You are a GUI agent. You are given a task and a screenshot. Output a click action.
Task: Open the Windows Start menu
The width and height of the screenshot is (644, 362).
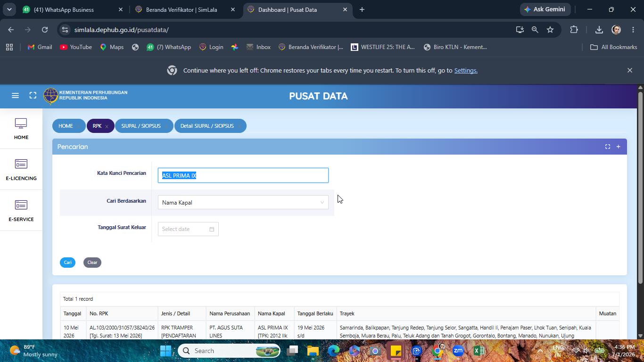click(x=165, y=351)
